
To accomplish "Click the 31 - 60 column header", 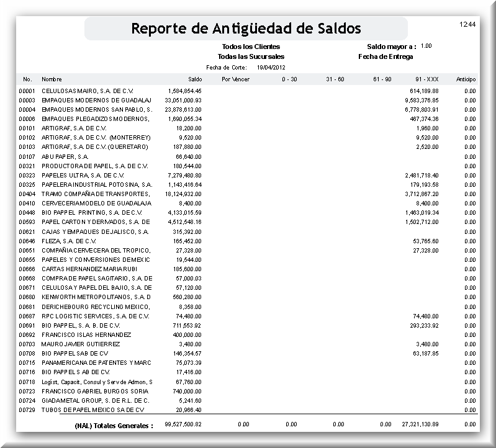I will (x=335, y=79).
